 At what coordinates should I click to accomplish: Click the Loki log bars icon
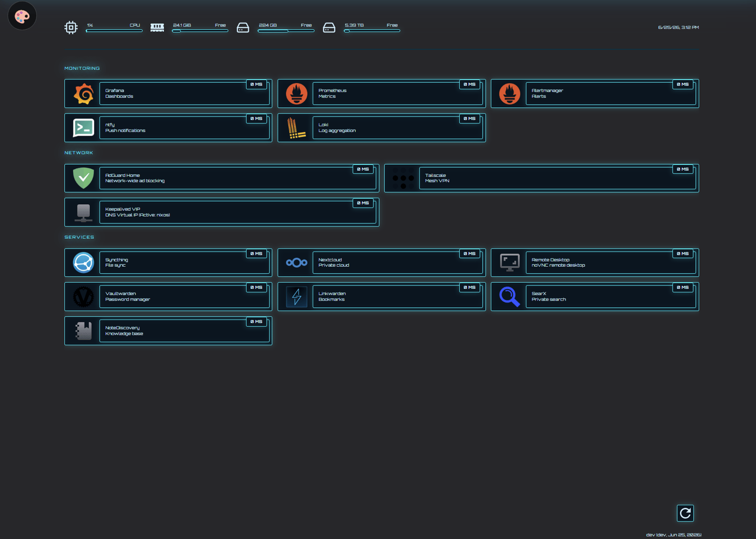click(297, 128)
